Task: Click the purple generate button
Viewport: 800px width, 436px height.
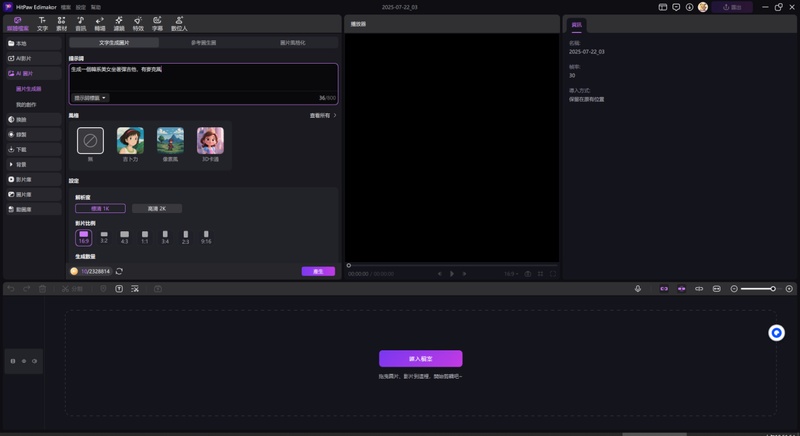Action: [x=318, y=271]
